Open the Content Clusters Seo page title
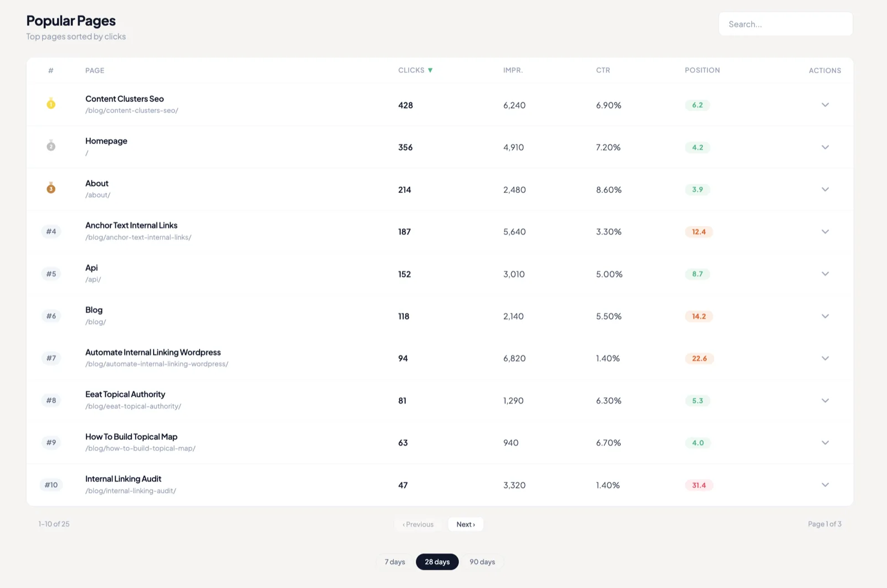The height and width of the screenshot is (588, 887). (x=125, y=99)
